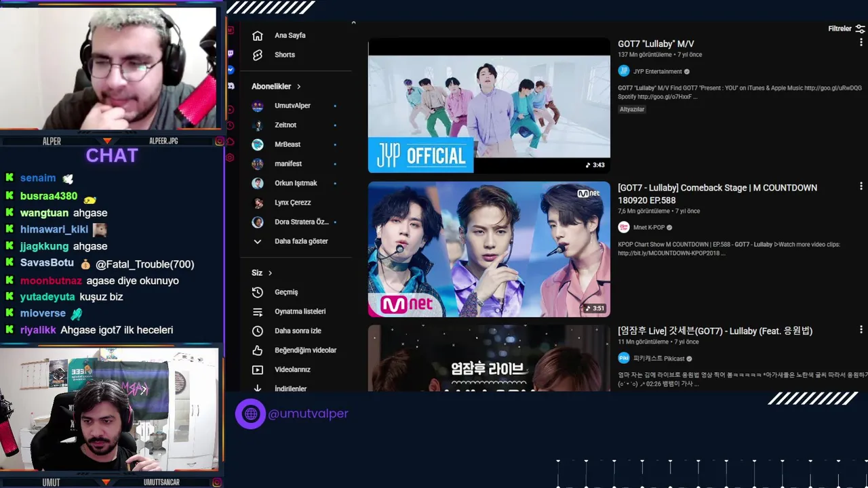Open GOT7 "Lullaby" M/V title link
The height and width of the screenshot is (488, 868).
656,44
